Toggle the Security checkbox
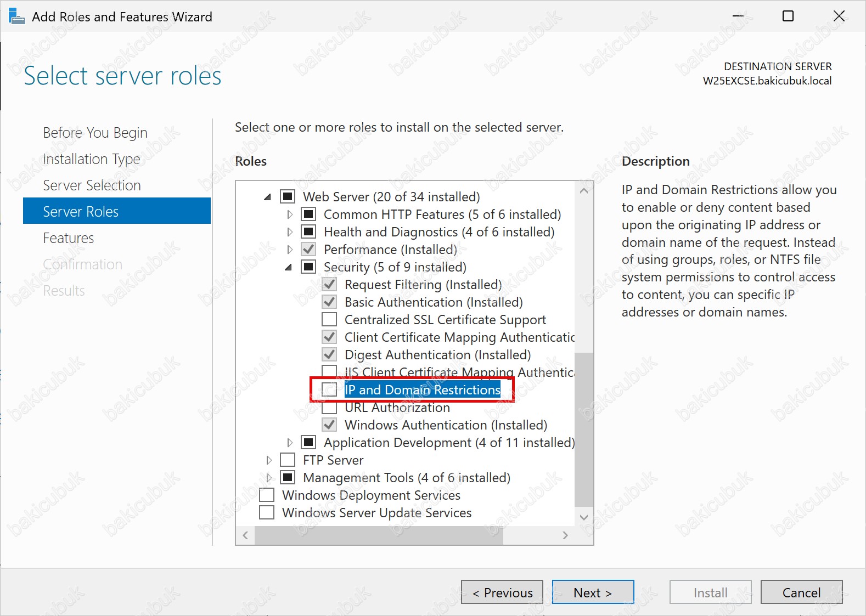Image resolution: width=866 pixels, height=616 pixels. tap(308, 267)
